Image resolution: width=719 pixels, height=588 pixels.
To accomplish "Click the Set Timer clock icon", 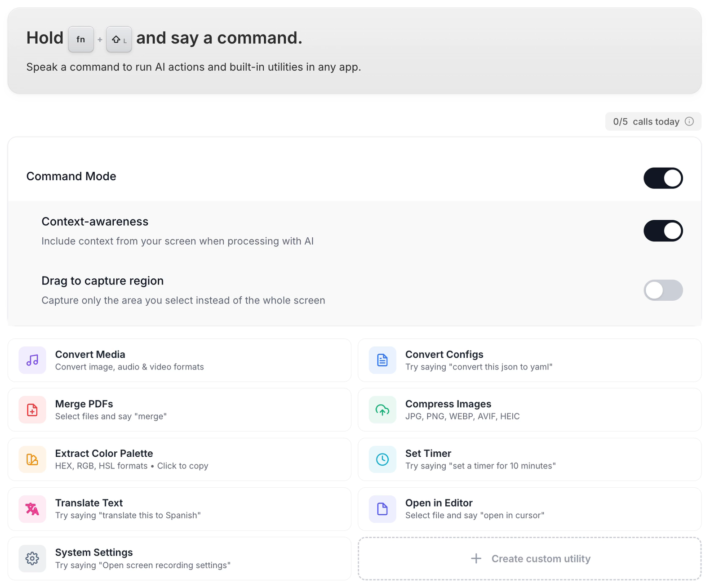I will 382,459.
